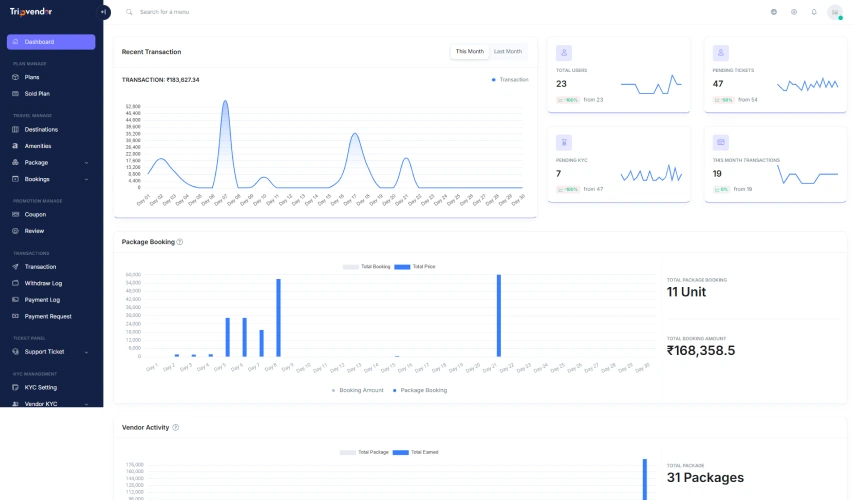854x500 pixels.
Task: Click Vendor Activity help question icon
Action: tap(175, 428)
